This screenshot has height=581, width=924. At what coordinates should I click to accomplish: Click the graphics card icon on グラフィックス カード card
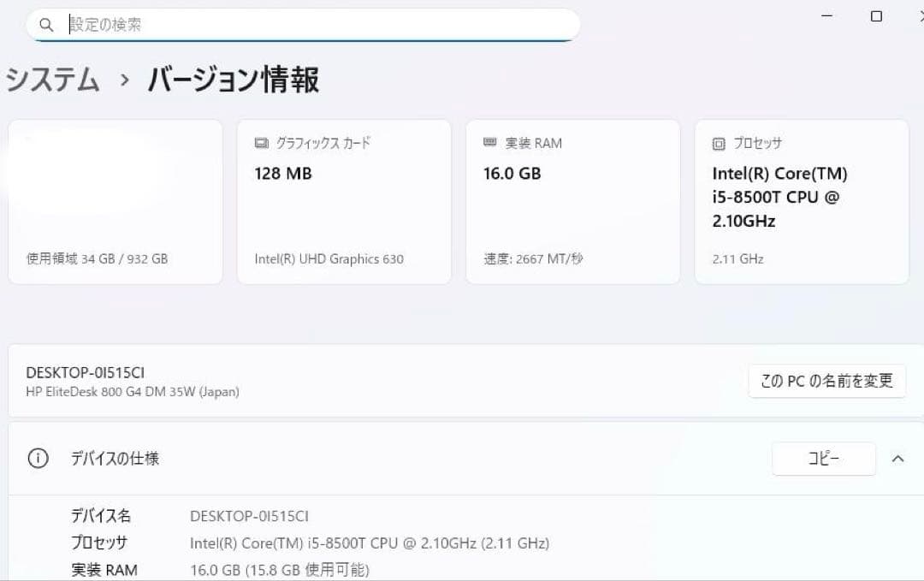tap(261, 143)
